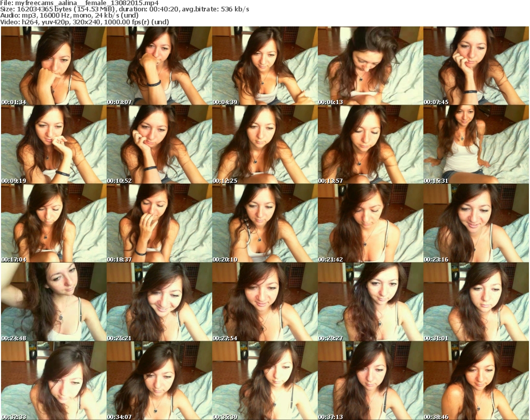Open the frame at 00:12:25
This screenshot has height=420, width=530.
tap(264, 144)
